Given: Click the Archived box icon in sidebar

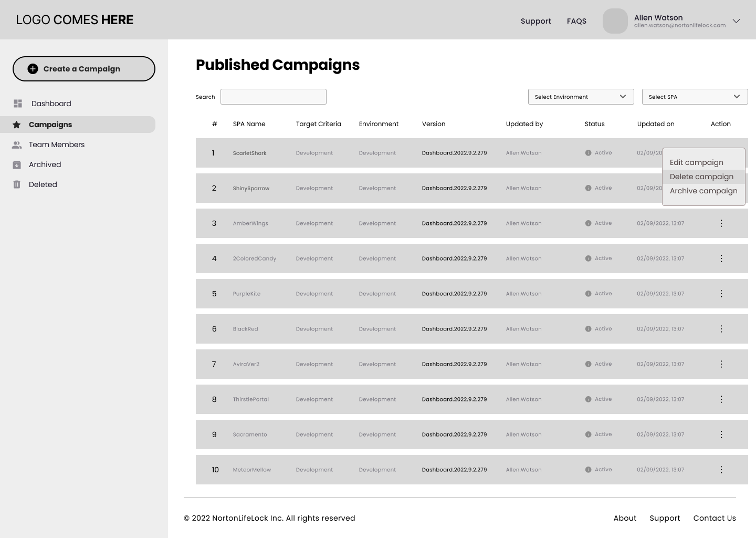Looking at the screenshot, I should 17,165.
